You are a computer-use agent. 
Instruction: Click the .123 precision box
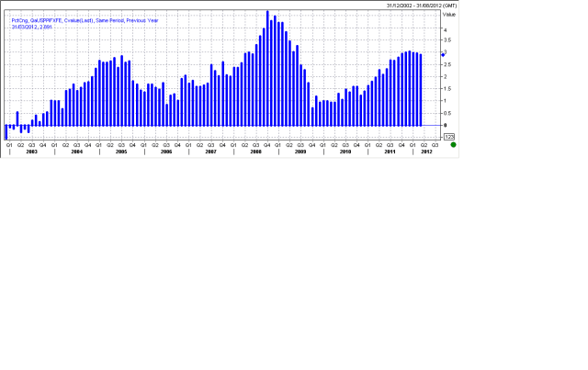[449, 136]
